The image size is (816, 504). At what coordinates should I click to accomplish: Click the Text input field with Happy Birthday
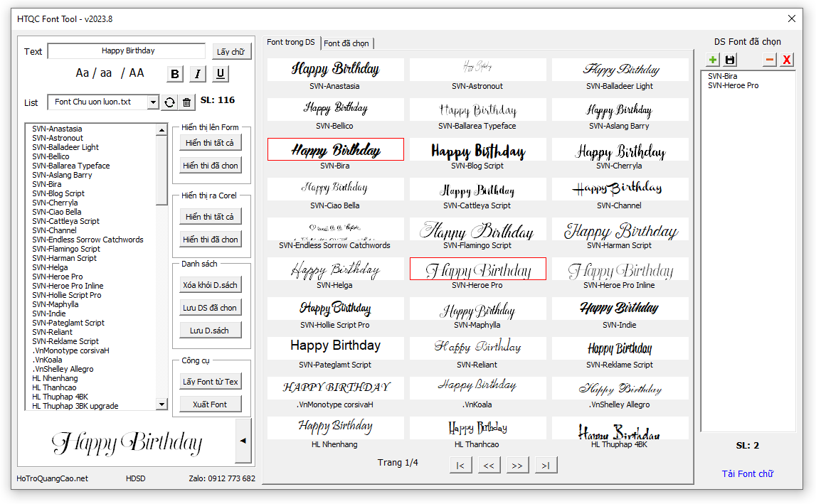coord(127,51)
